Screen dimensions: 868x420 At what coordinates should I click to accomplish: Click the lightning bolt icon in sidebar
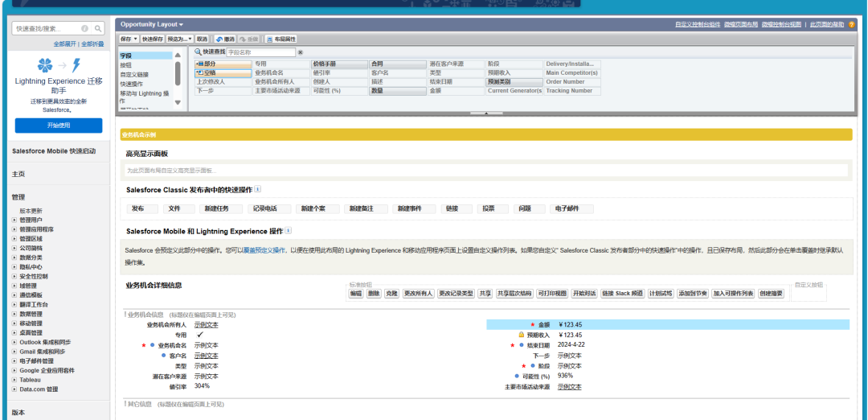76,65
